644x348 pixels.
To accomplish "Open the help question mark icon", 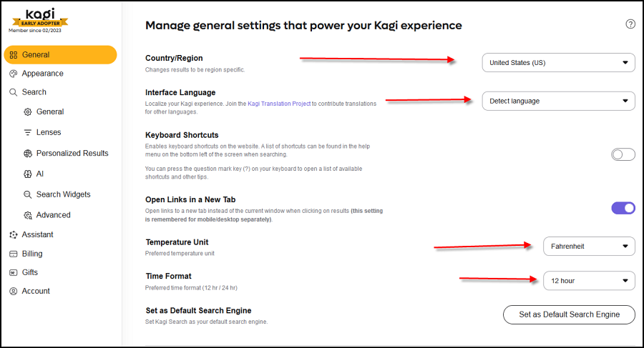I will click(x=630, y=24).
